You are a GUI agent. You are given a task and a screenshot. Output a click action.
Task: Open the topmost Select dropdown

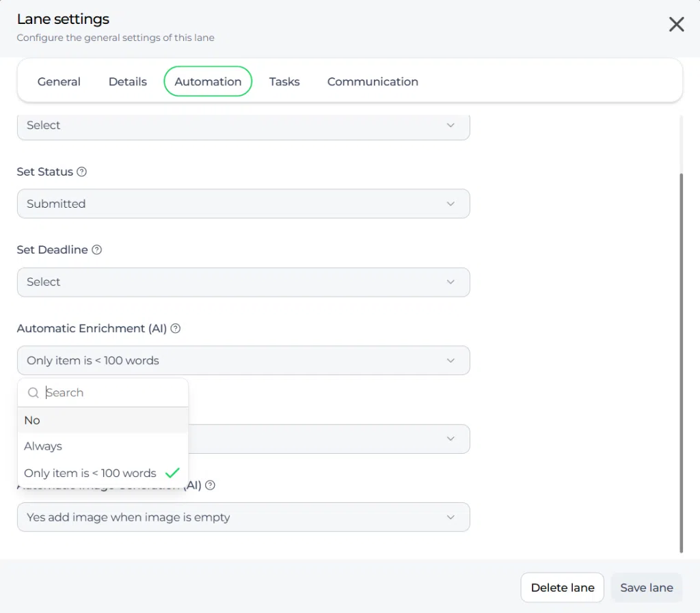pos(243,126)
